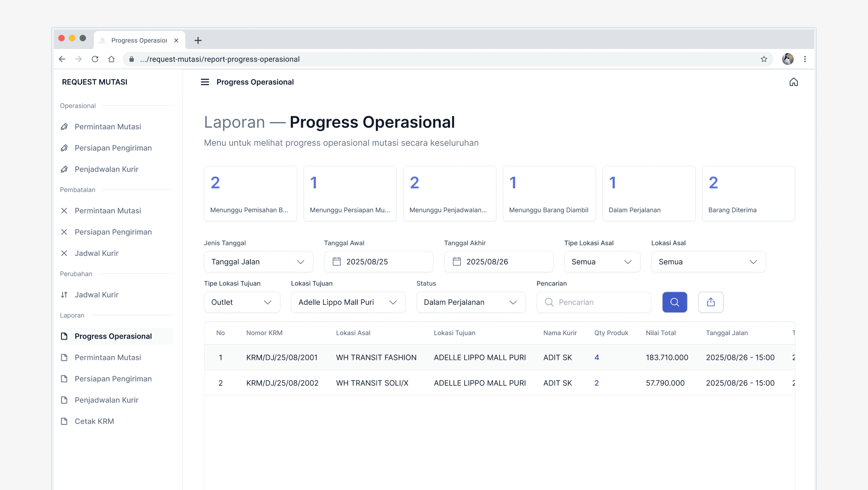Open Penjadwalan Kurir under Operasional
This screenshot has width=868, height=490.
tap(106, 169)
